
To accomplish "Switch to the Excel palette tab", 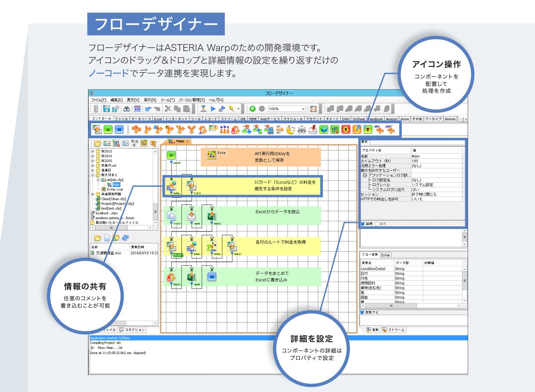I will (x=158, y=119).
